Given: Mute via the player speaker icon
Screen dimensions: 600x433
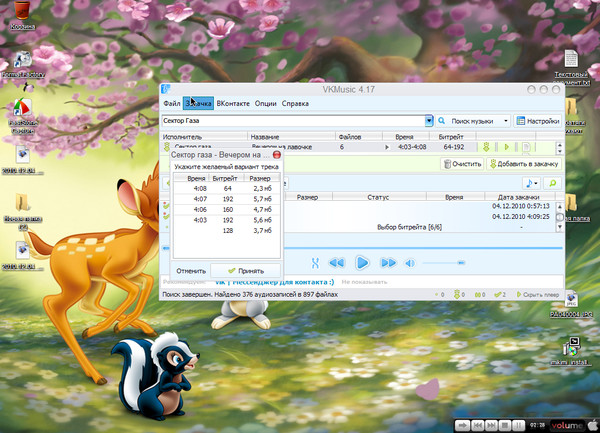Looking at the screenshot, I should pyautogui.click(x=410, y=263).
